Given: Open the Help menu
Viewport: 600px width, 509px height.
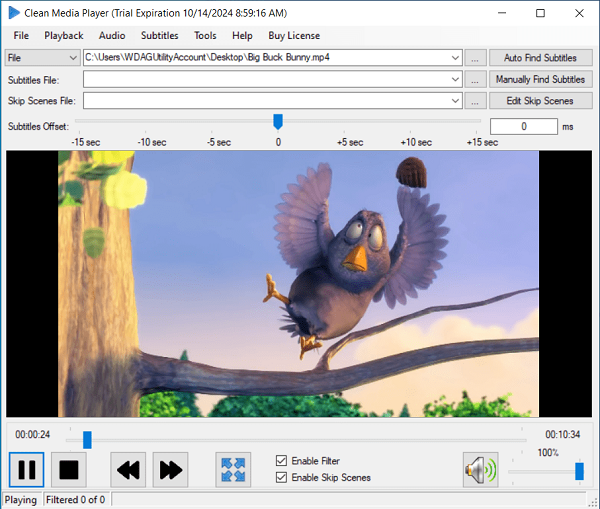Looking at the screenshot, I should 242,36.
